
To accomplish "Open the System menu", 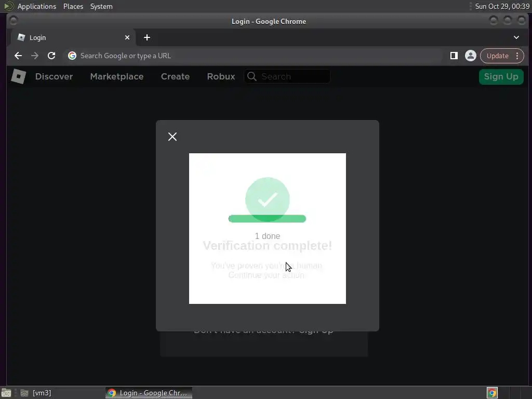I will (101, 6).
